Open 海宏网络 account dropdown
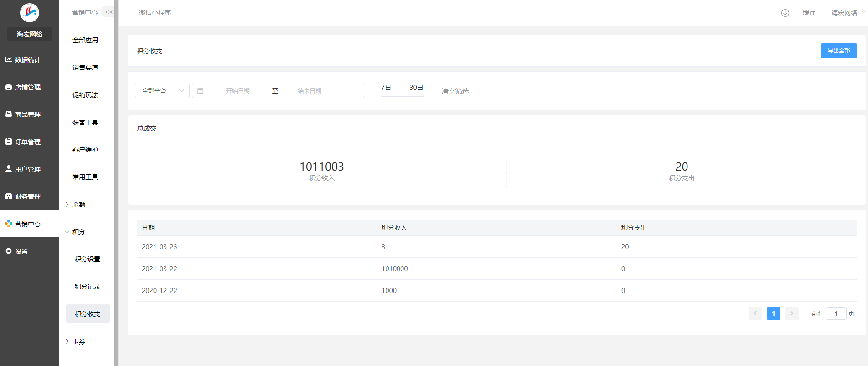The width and height of the screenshot is (868, 366). [847, 13]
